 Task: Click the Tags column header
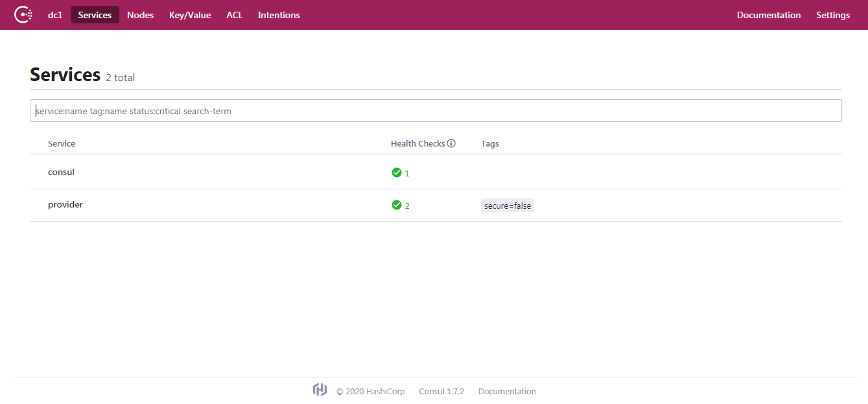(490, 143)
